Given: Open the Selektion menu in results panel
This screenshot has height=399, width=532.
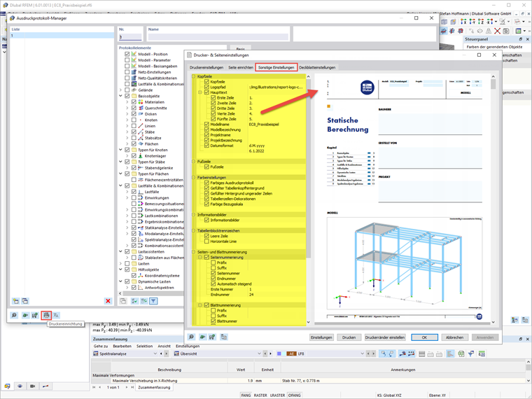Looking at the screenshot, I should pos(144,346).
